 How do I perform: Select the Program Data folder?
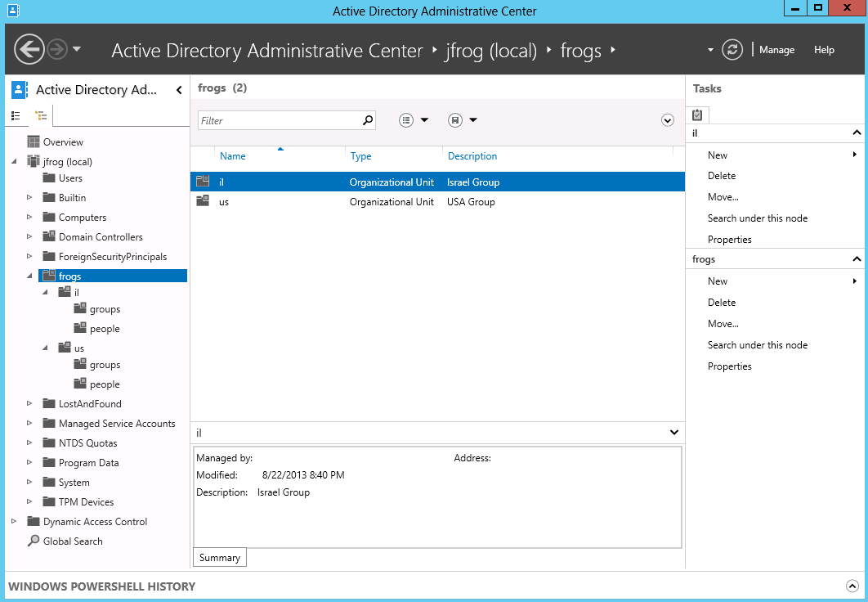point(88,462)
